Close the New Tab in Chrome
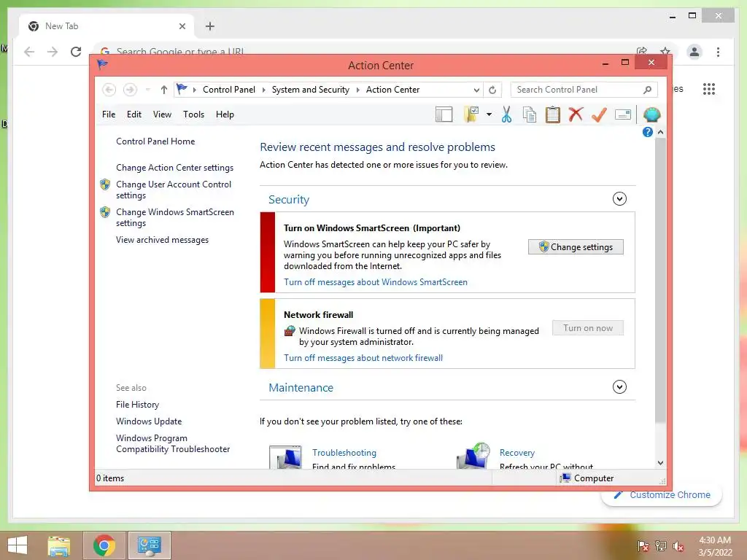Screen dimensions: 747x560 click(x=182, y=26)
